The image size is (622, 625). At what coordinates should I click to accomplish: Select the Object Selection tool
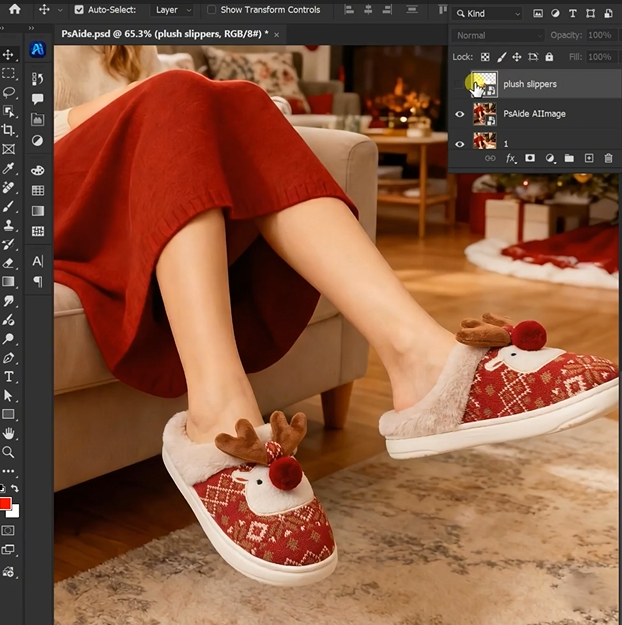click(8, 111)
